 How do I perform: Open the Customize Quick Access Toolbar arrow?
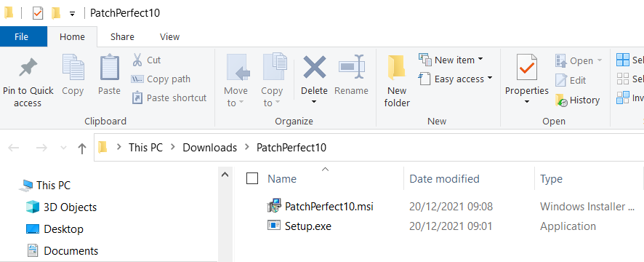tap(72, 14)
